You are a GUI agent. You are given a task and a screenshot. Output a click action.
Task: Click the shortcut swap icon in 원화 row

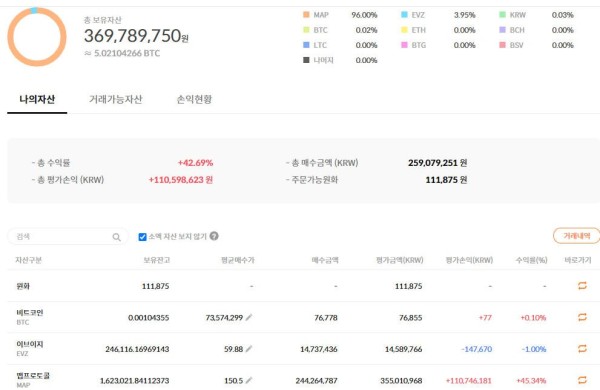tap(582, 286)
